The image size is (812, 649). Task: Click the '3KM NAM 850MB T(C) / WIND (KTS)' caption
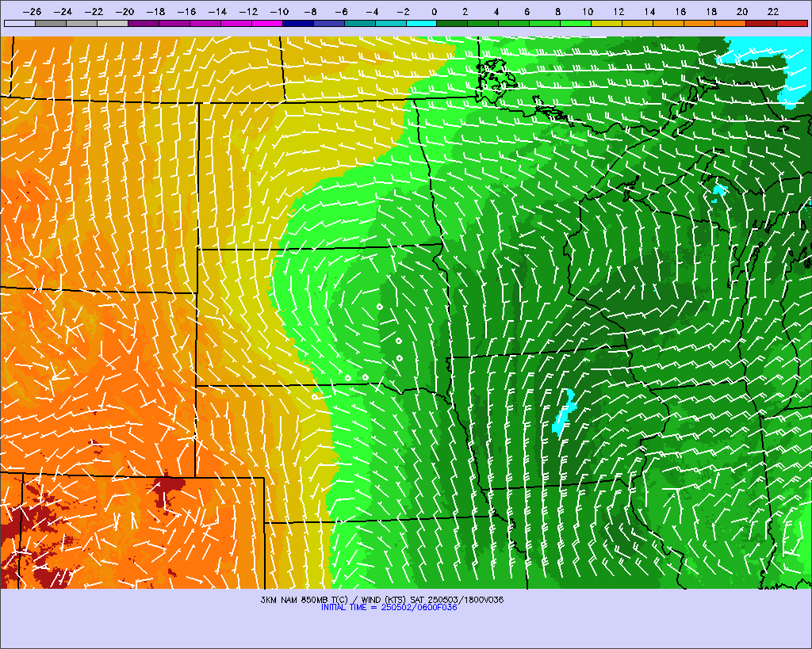coord(334,600)
